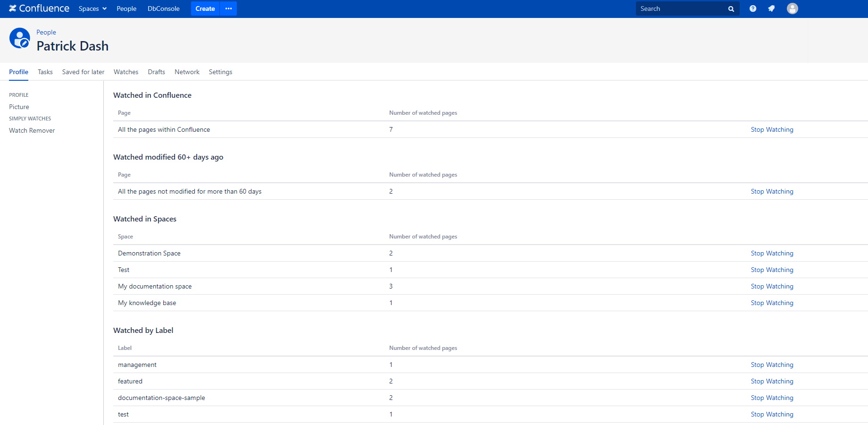
Task: Click the My documentation space row name
Action: click(x=155, y=286)
